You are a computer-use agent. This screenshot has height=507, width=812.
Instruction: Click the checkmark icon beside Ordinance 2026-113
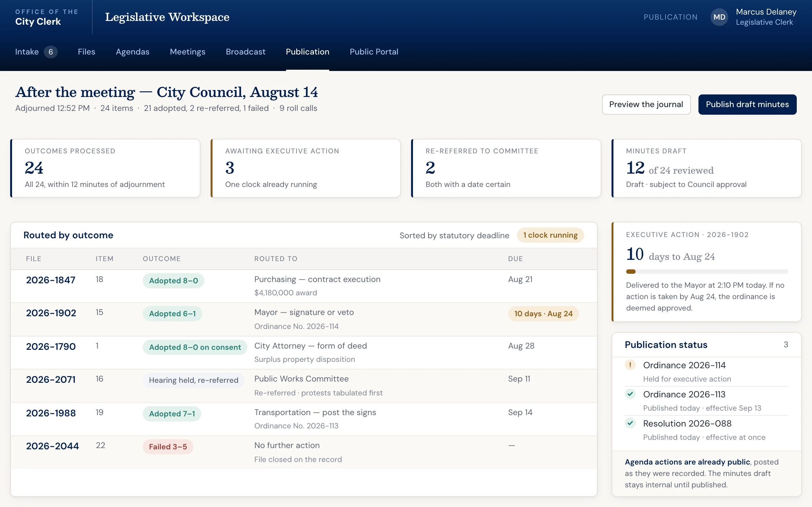(630, 394)
